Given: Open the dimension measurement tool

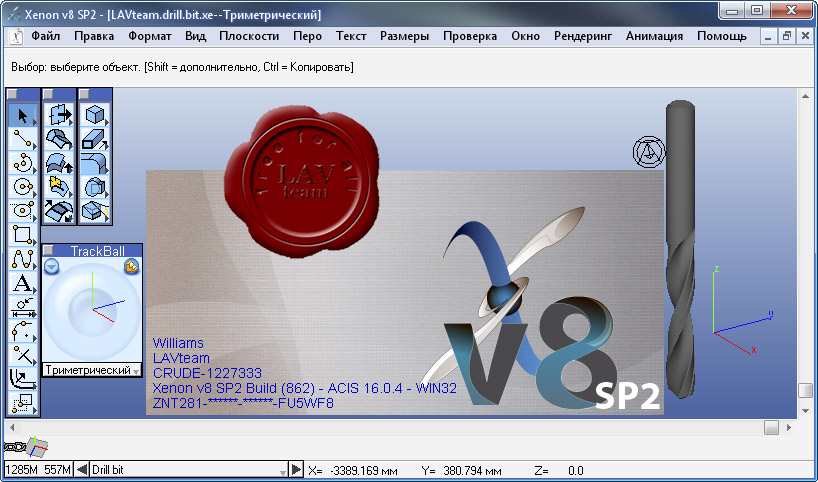Looking at the screenshot, I should coord(23,307).
